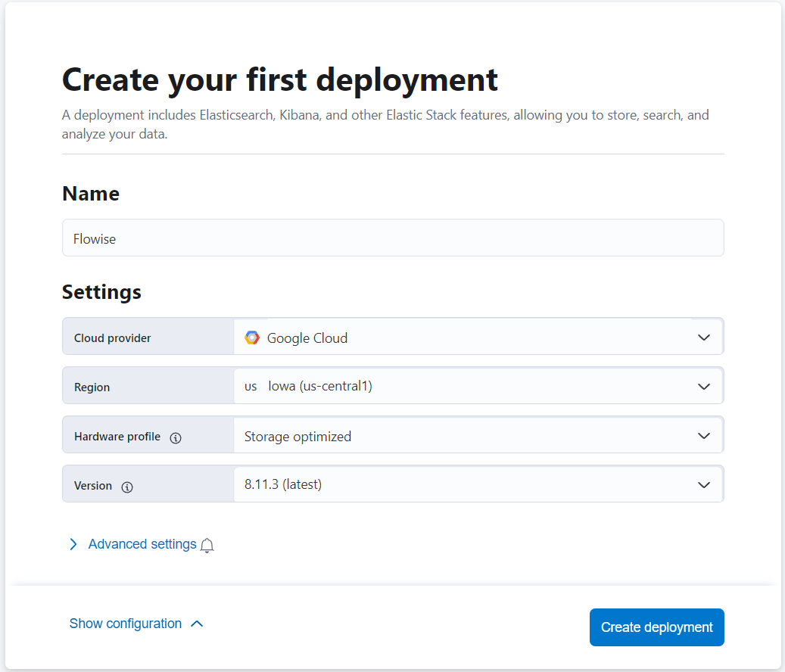Viewport: 785px width, 672px height.
Task: Open the Version dropdown arrow
Action: (703, 484)
